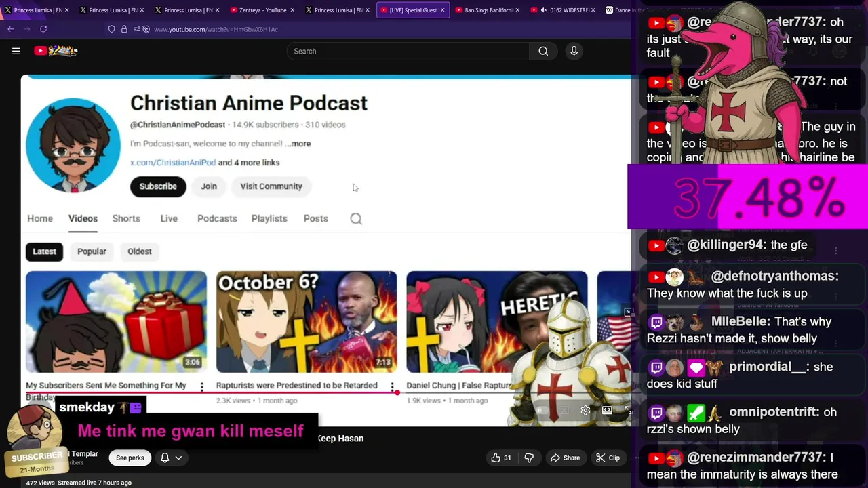Expand the notification bell dropdown chevron

coord(178,458)
